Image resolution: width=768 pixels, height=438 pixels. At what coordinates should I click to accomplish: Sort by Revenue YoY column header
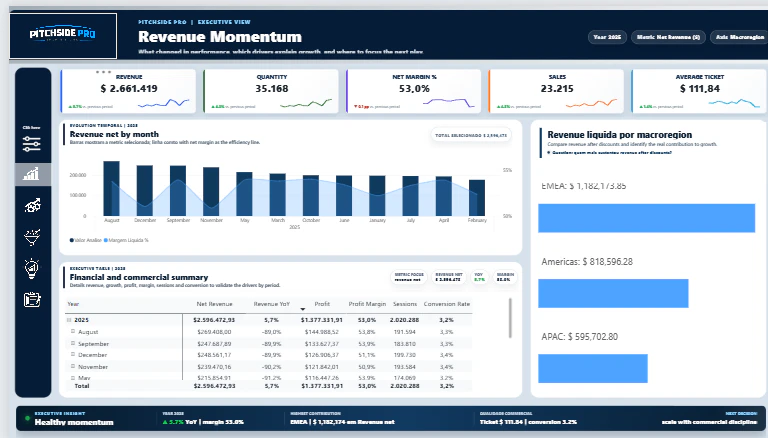pos(272,304)
